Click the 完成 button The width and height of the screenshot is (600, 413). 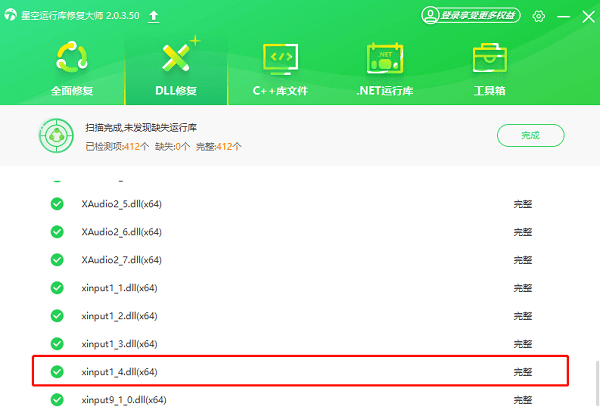coord(530,135)
